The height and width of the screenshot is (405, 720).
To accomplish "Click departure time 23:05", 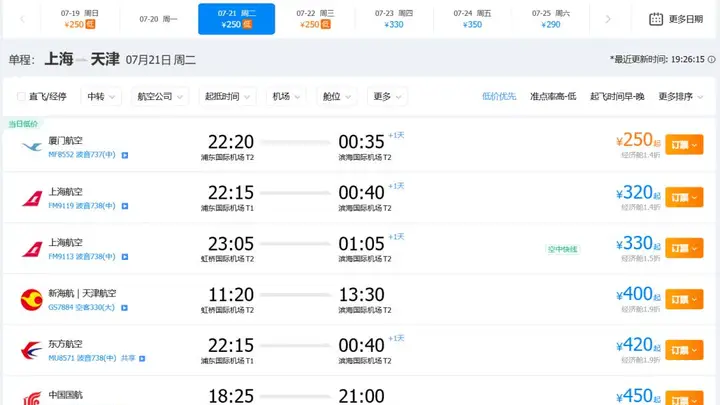I will coord(231,244).
